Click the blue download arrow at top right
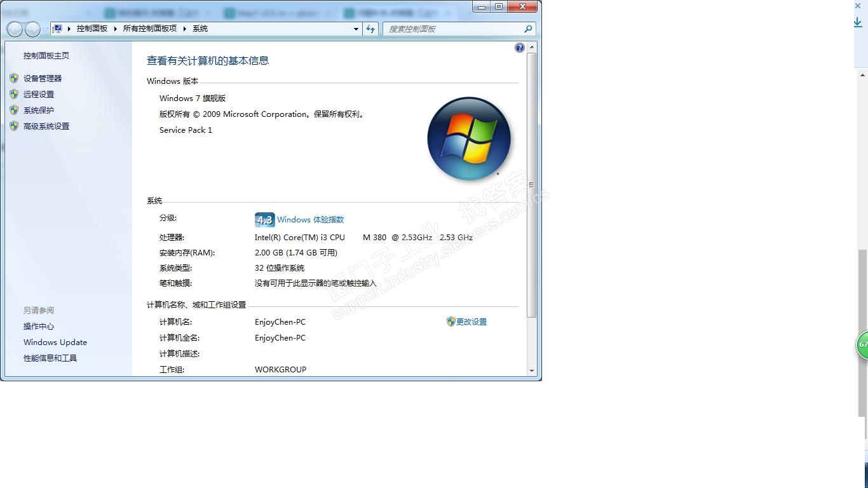The width and height of the screenshot is (868, 488). coord(858,22)
